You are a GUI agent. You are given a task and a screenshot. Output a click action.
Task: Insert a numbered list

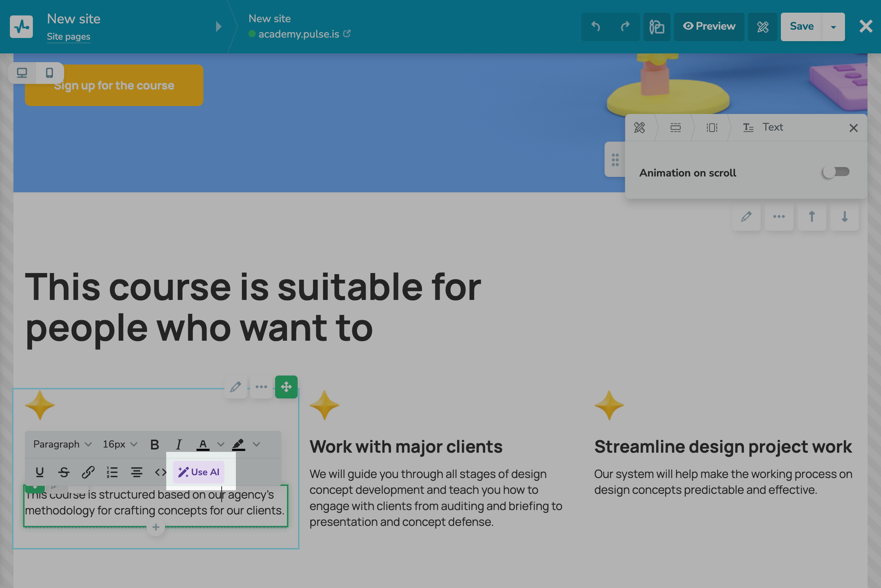coord(112,472)
